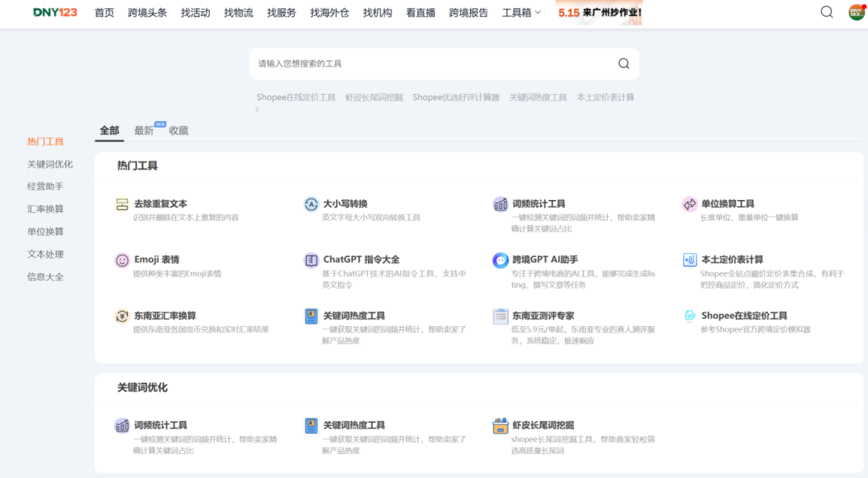This screenshot has width=868, height=478.
Task: Open 找物流 navigation item
Action: (239, 13)
